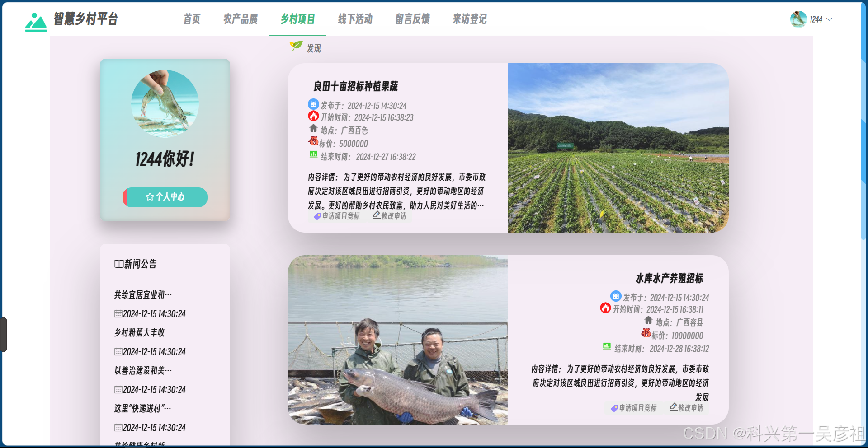Click calendar icon under 共绘宜居宜业和…

[118, 314]
